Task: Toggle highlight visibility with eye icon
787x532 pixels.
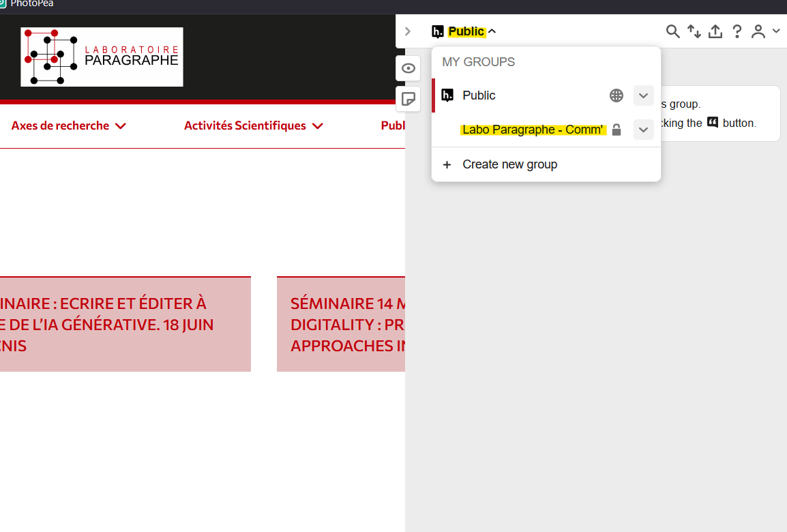Action: click(409, 68)
